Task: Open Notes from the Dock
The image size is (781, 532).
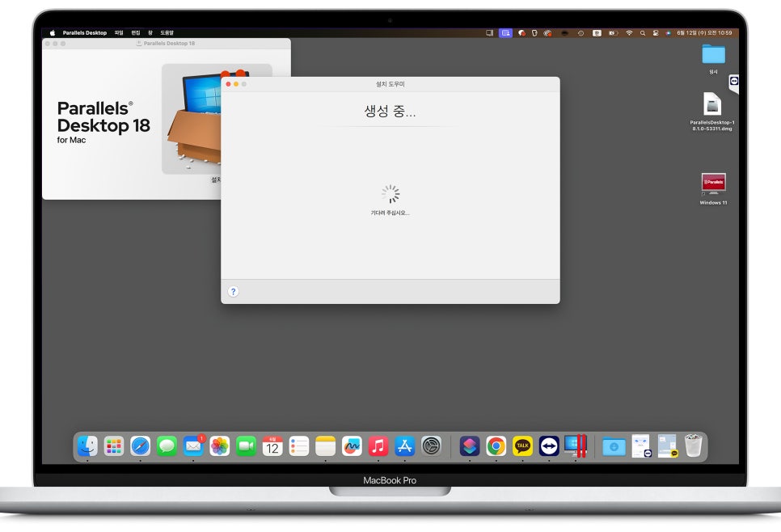Action: pyautogui.click(x=325, y=445)
